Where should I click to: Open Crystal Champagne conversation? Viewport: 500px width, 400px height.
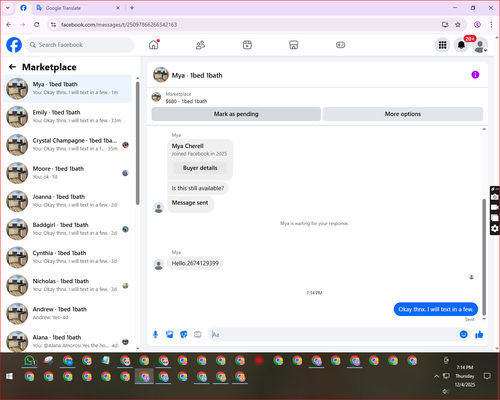[68, 145]
